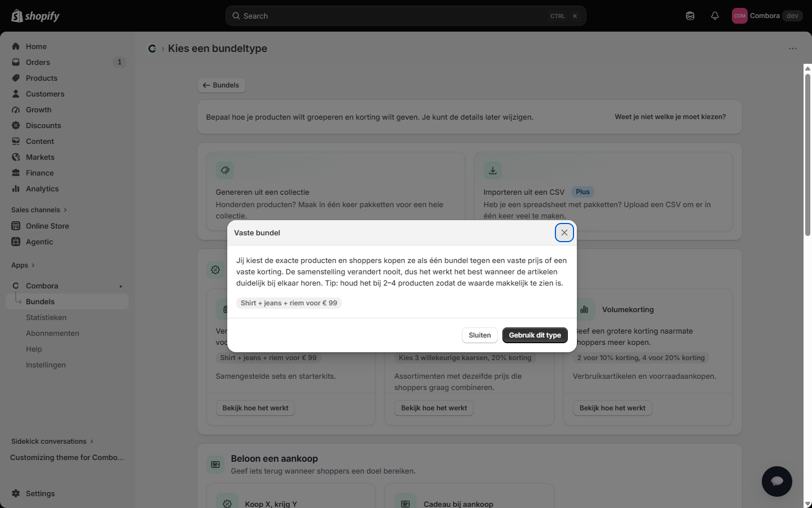
Task: Expand the Apps section
Action: tap(23, 265)
